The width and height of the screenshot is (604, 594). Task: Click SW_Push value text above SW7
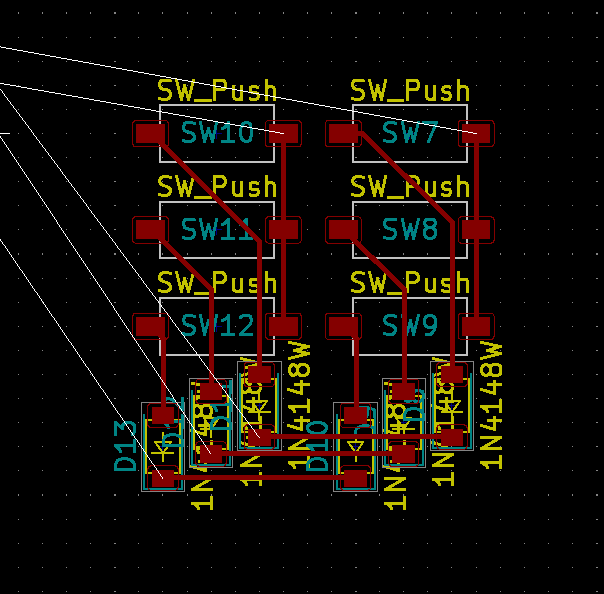[x=410, y=91]
